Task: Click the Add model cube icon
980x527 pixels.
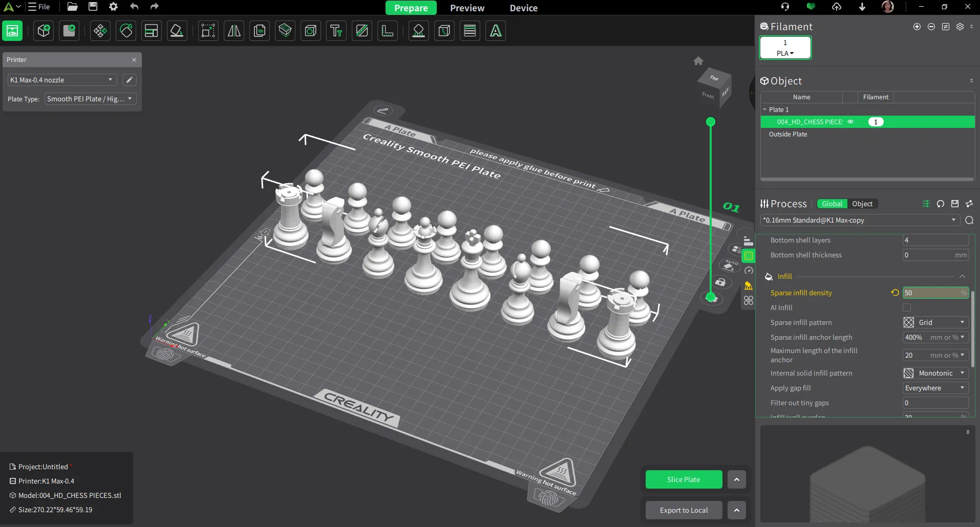Action: click(44, 31)
